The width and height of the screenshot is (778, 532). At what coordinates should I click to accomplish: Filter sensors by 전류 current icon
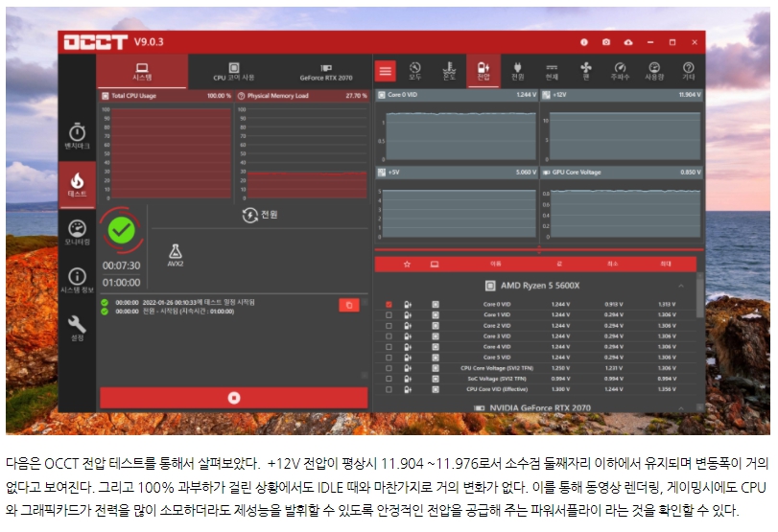point(552,71)
